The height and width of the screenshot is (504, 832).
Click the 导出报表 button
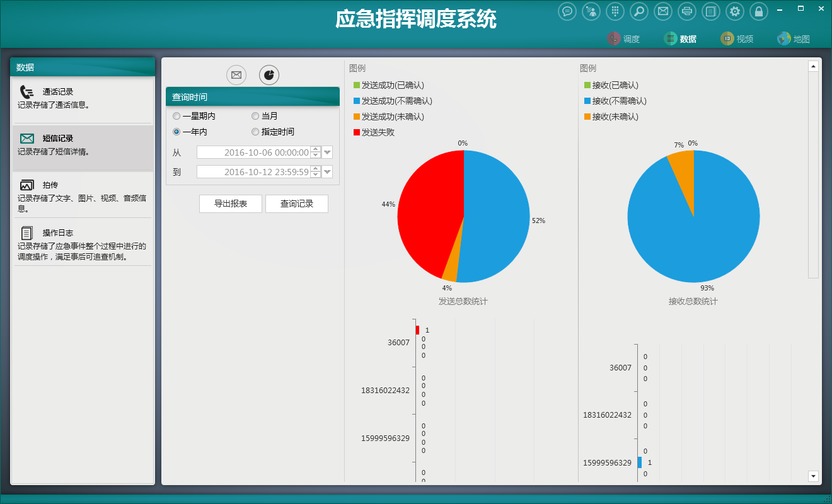pos(230,203)
